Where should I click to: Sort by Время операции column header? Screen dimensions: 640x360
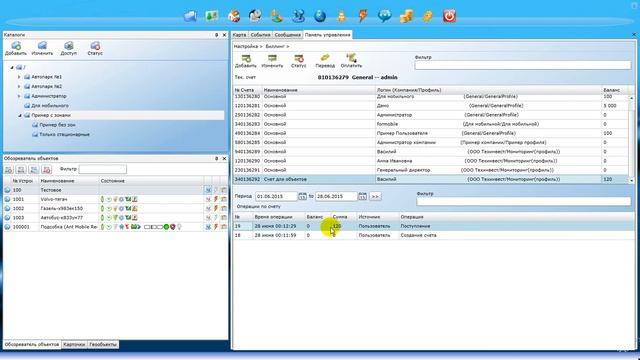pyautogui.click(x=273, y=217)
